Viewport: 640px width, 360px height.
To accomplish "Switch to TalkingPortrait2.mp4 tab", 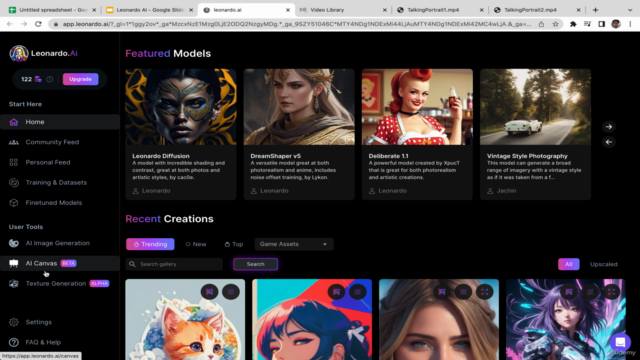I will click(536, 10).
